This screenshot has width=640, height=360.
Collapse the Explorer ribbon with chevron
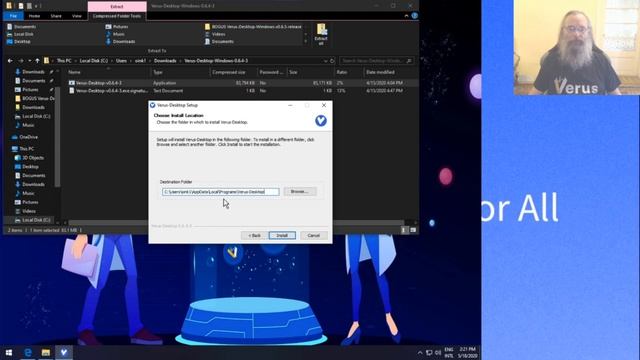(406, 16)
